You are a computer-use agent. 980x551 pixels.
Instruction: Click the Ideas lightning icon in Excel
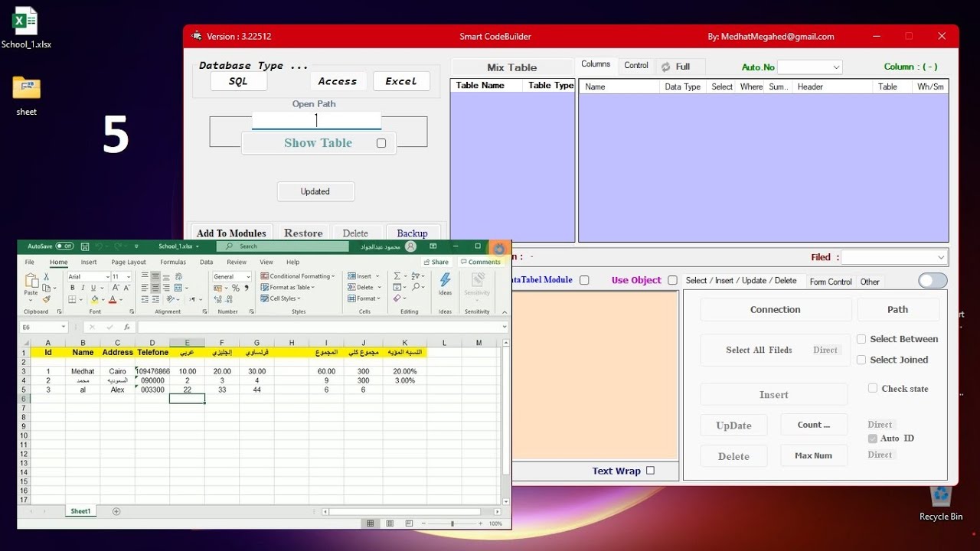(x=445, y=280)
